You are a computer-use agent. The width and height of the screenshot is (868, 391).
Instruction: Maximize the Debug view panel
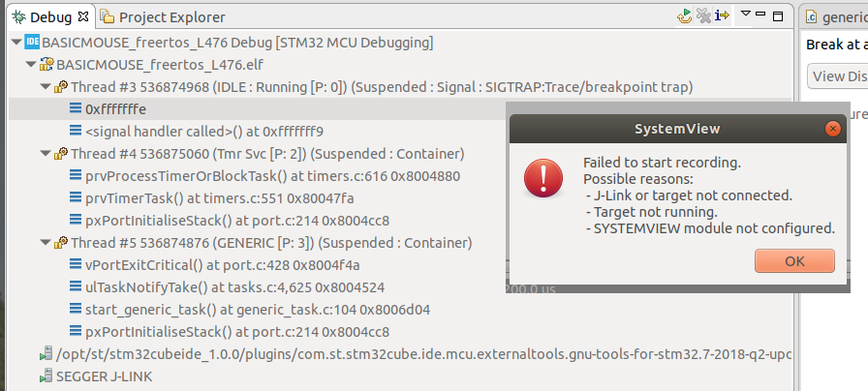pyautogui.click(x=778, y=16)
